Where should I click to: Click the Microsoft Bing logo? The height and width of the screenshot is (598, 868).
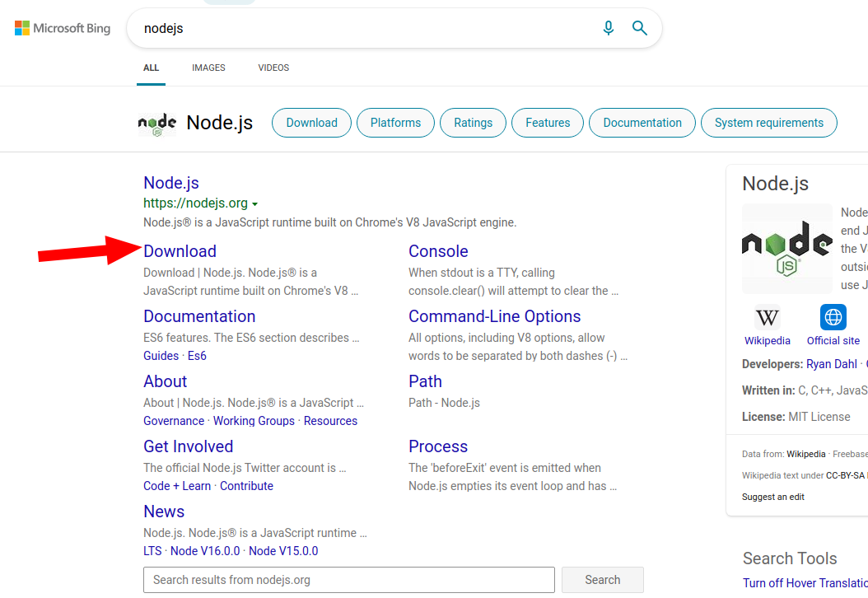[x=63, y=28]
